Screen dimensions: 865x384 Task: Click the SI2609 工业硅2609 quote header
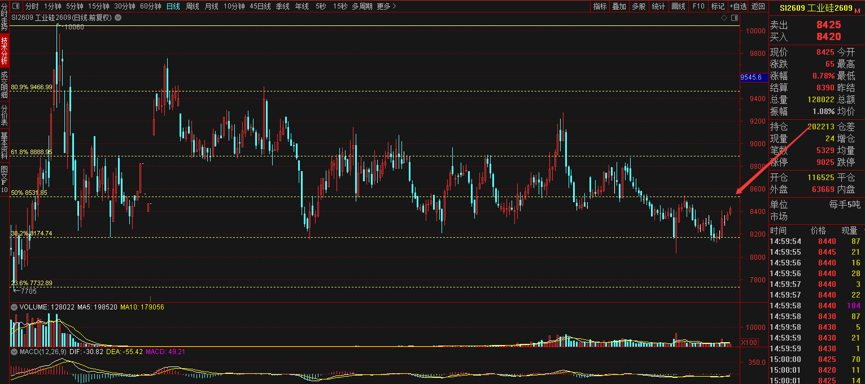[815, 8]
